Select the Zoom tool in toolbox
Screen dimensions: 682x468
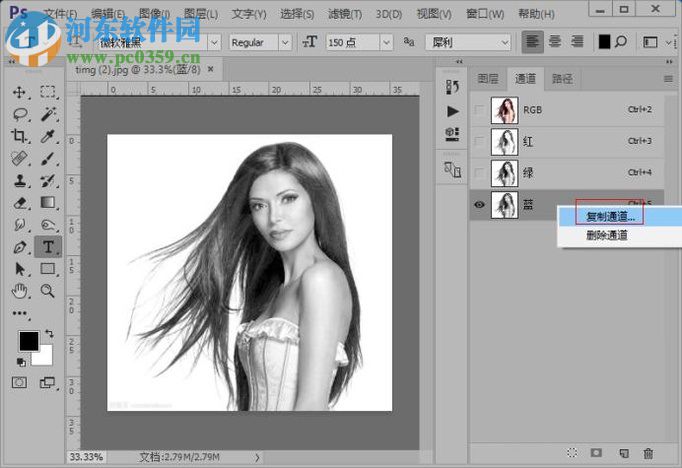(x=47, y=291)
